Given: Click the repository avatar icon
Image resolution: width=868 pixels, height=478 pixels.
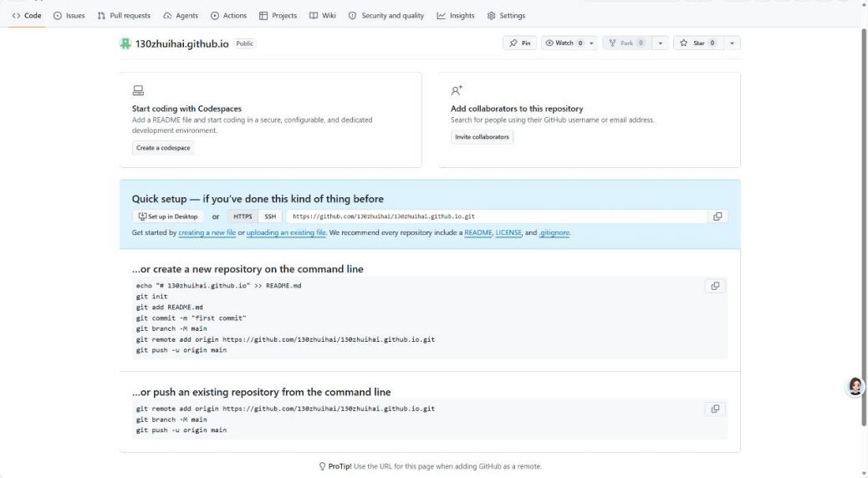Looking at the screenshot, I should (x=125, y=43).
